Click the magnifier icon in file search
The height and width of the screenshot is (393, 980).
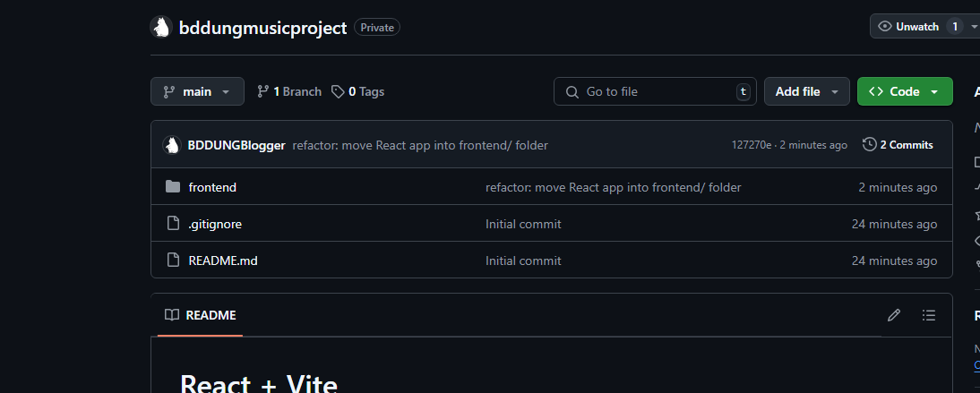(572, 92)
